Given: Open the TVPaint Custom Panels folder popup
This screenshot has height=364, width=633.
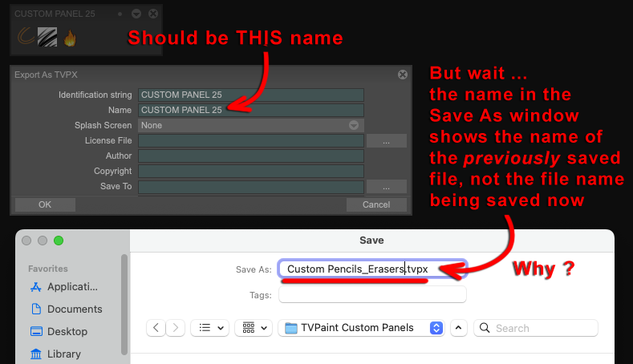Looking at the screenshot, I should (361, 328).
